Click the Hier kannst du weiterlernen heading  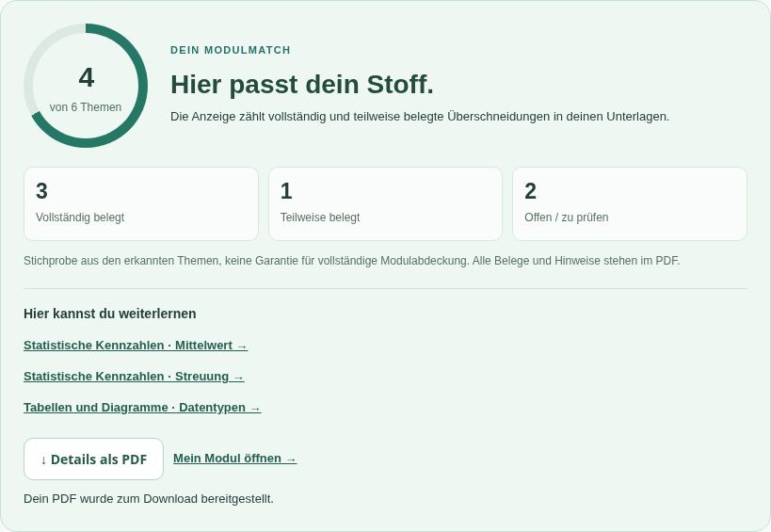click(109, 314)
